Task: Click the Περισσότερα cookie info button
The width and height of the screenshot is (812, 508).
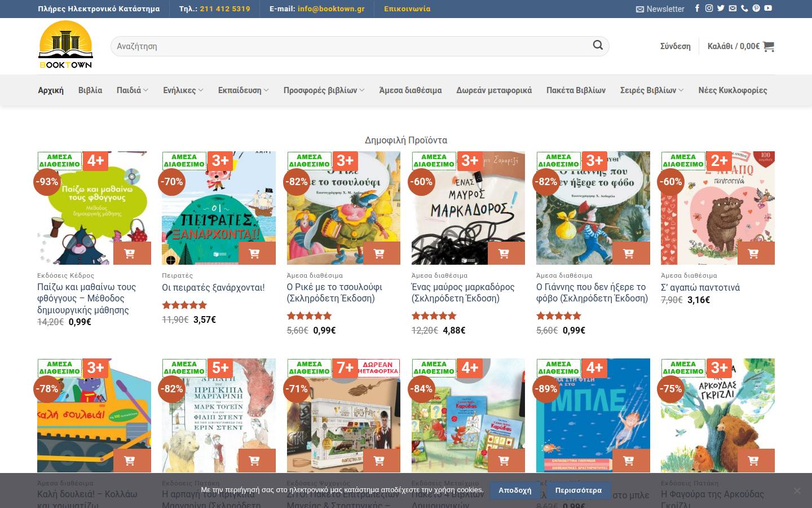Action: click(x=579, y=490)
